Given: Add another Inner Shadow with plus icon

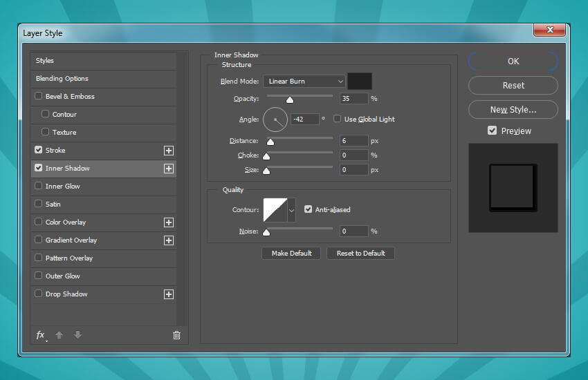Looking at the screenshot, I should coord(168,168).
